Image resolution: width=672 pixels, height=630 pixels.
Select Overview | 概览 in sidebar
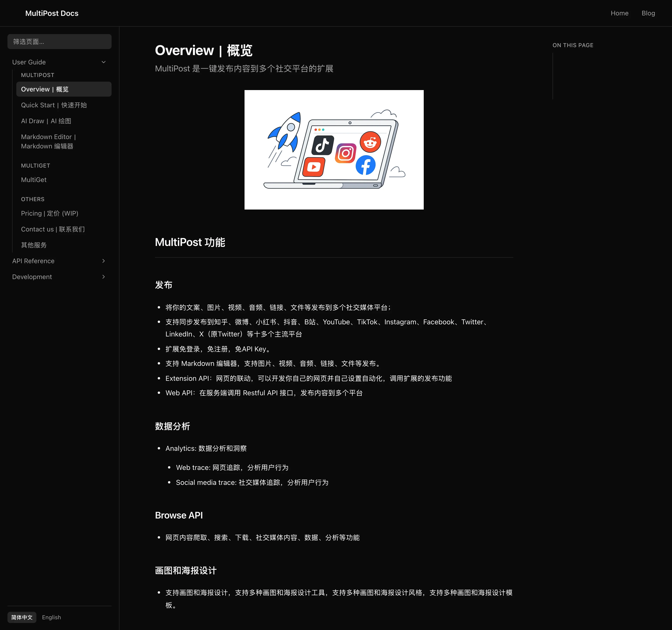click(x=63, y=89)
